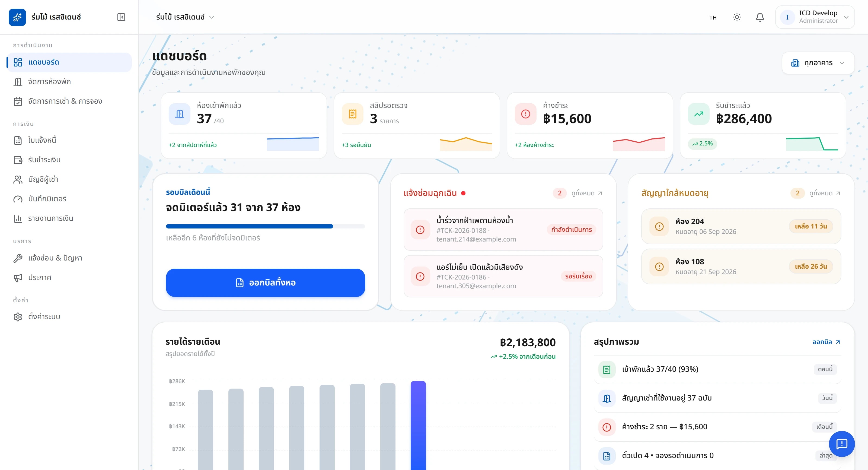868x470 pixels.
Task: Click the ห้องเข้าพักแล้ว door icon
Action: (180, 114)
